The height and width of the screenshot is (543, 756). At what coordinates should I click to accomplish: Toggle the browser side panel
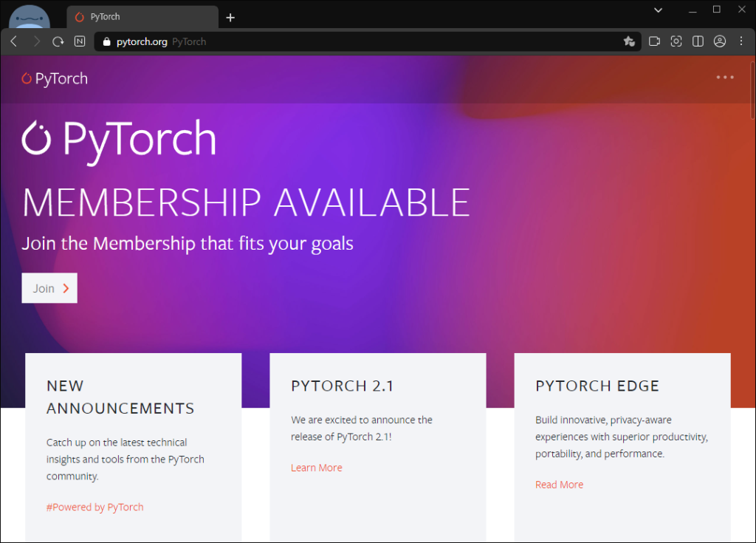pyautogui.click(x=698, y=41)
